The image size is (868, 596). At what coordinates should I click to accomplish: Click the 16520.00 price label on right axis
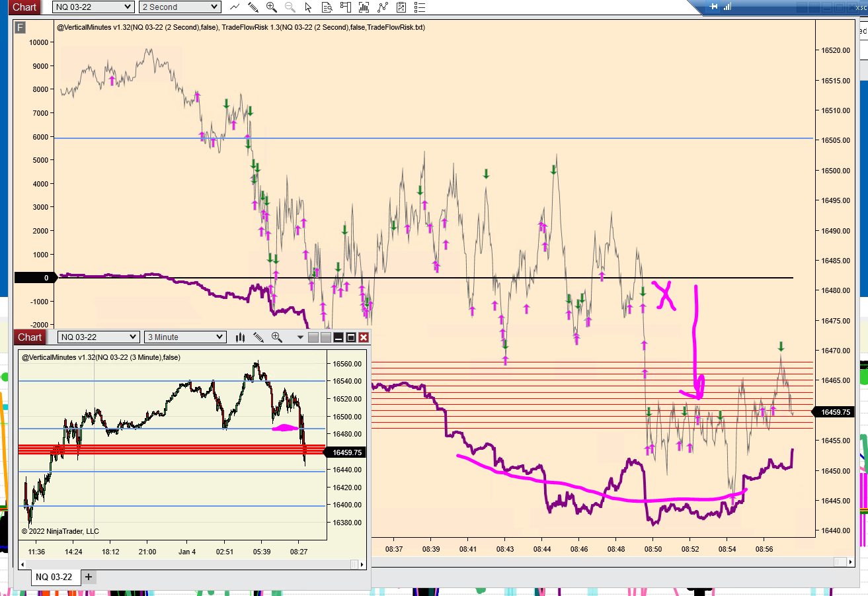(836, 50)
